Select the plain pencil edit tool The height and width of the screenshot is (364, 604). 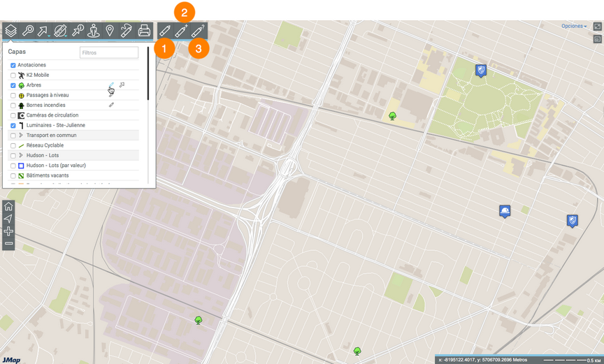tap(165, 31)
